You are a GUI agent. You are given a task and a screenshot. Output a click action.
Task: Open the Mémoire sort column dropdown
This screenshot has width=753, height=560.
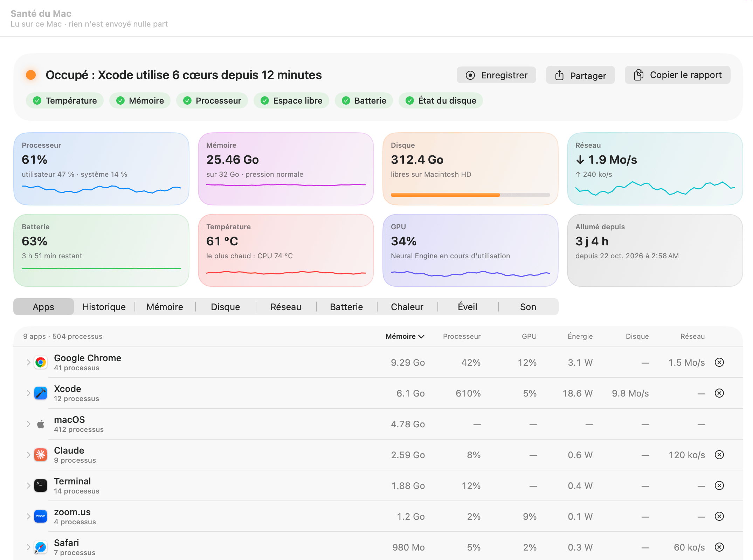[405, 336]
